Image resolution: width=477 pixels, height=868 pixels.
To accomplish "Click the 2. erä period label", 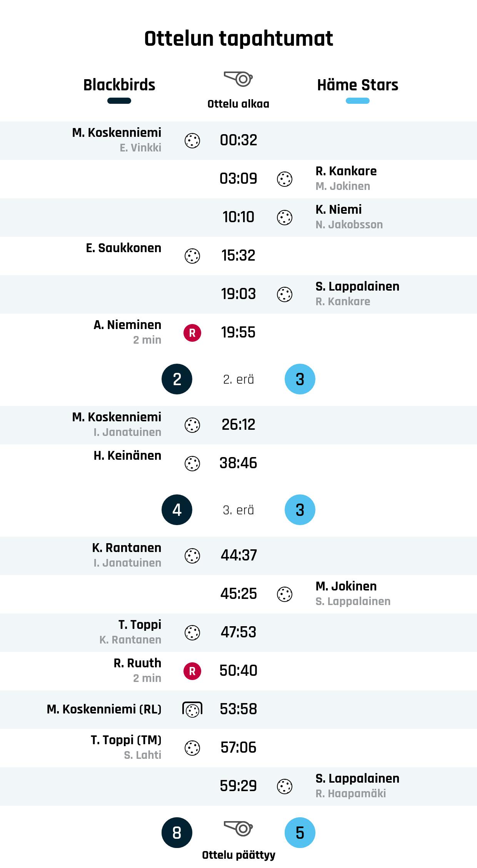I will coord(238,379).
